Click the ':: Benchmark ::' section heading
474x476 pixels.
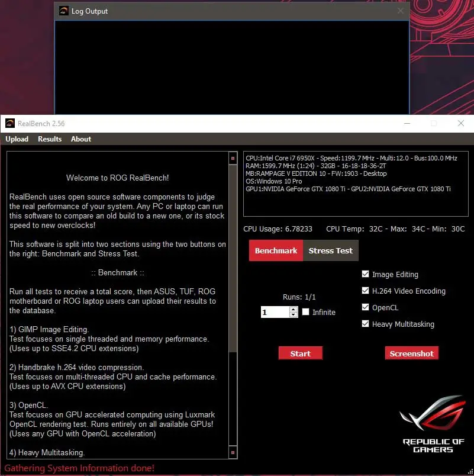point(118,272)
